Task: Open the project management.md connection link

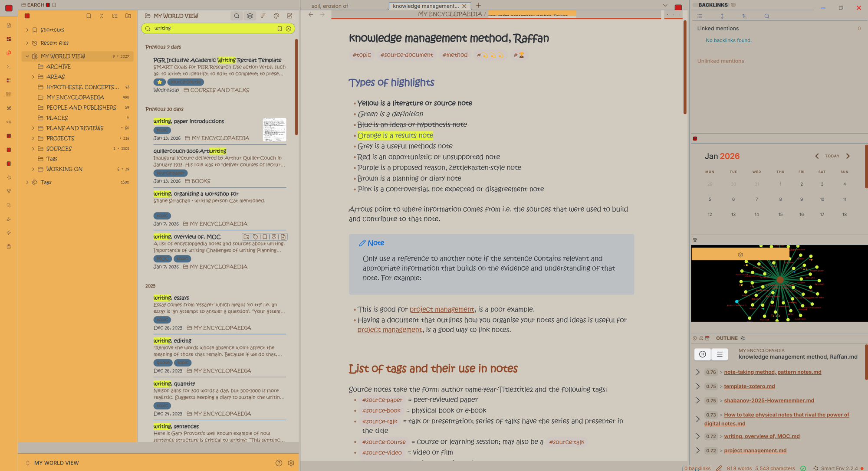Action: (x=755, y=451)
